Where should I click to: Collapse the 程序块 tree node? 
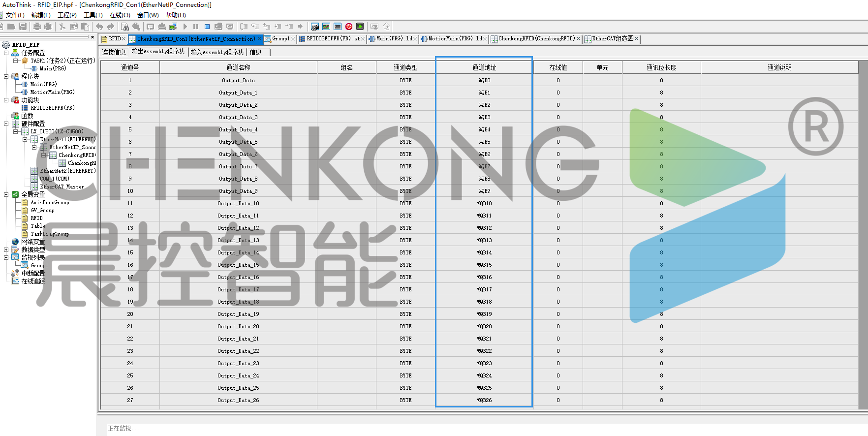[6, 76]
